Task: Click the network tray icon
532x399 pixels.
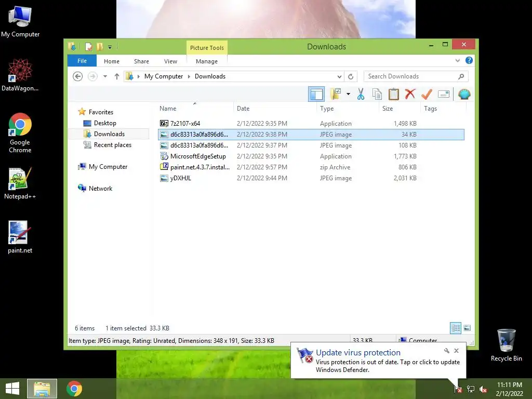Action: pyautogui.click(x=471, y=389)
